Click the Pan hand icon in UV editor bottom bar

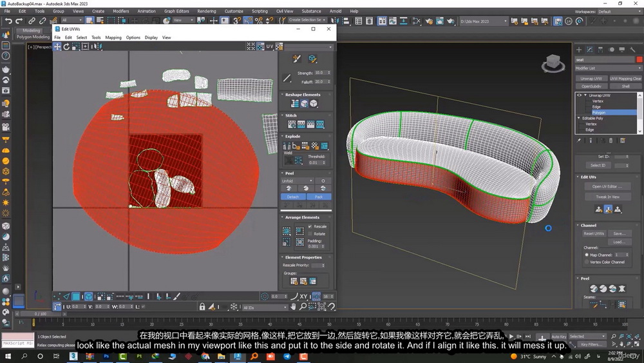click(x=293, y=307)
